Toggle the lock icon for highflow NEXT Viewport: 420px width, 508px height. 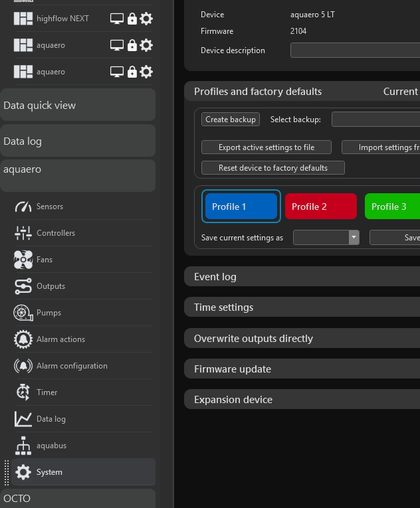[x=132, y=19]
